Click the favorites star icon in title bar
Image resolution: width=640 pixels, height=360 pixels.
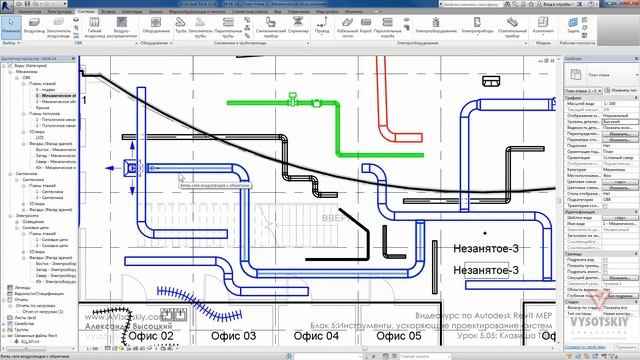coord(531,4)
